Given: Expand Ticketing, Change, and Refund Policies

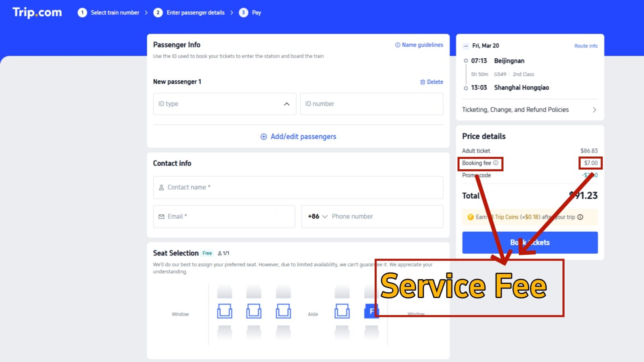Looking at the screenshot, I should [529, 110].
